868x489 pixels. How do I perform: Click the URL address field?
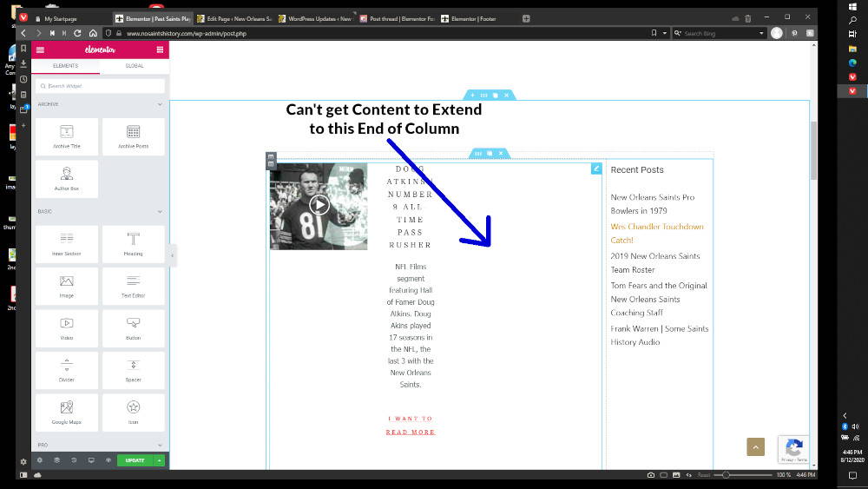tap(382, 33)
